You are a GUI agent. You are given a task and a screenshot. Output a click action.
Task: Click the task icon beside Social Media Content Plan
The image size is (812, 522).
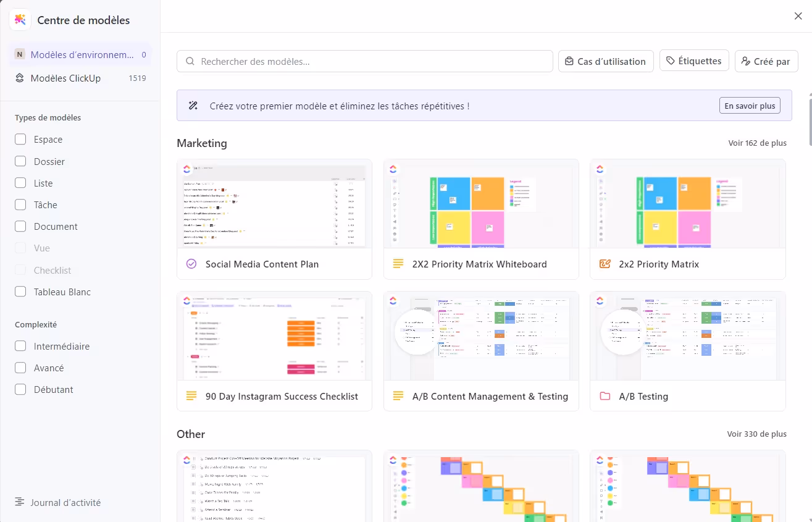191,264
